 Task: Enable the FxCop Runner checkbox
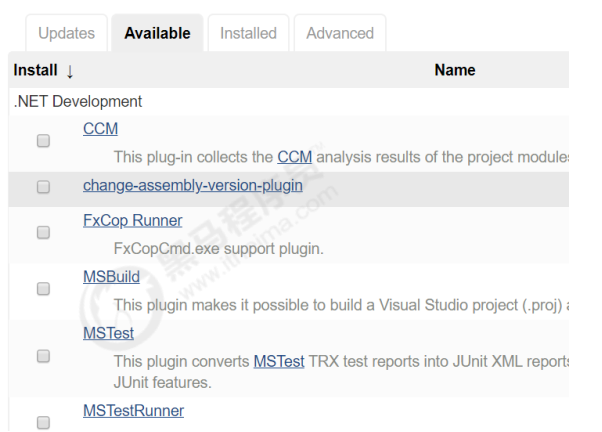[43, 232]
